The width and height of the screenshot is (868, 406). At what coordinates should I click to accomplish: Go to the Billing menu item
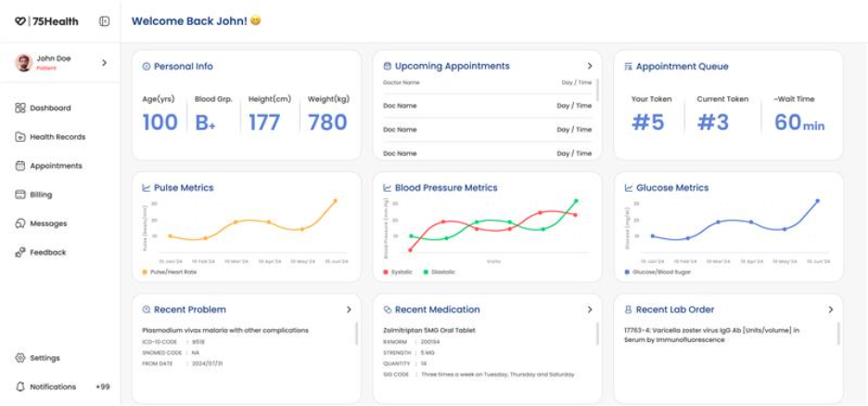(41, 195)
